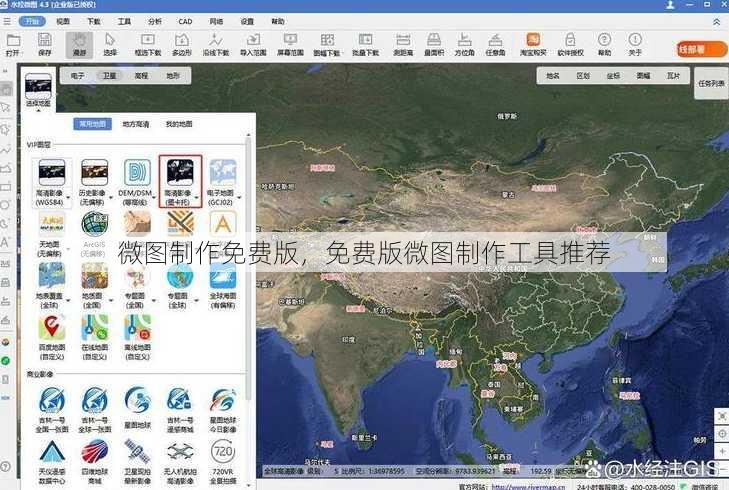729x490 pixels.
Task: Toggle the 瓦片 tile grid overlay
Action: 673,76
